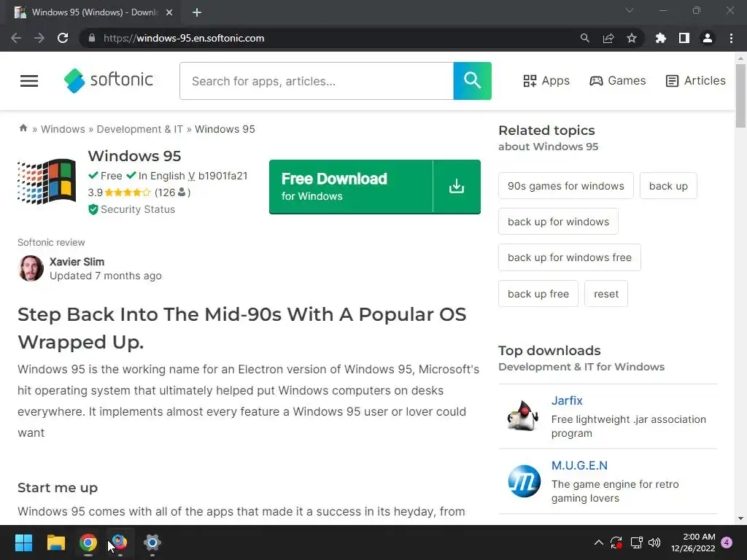Click the share page icon

coord(608,38)
